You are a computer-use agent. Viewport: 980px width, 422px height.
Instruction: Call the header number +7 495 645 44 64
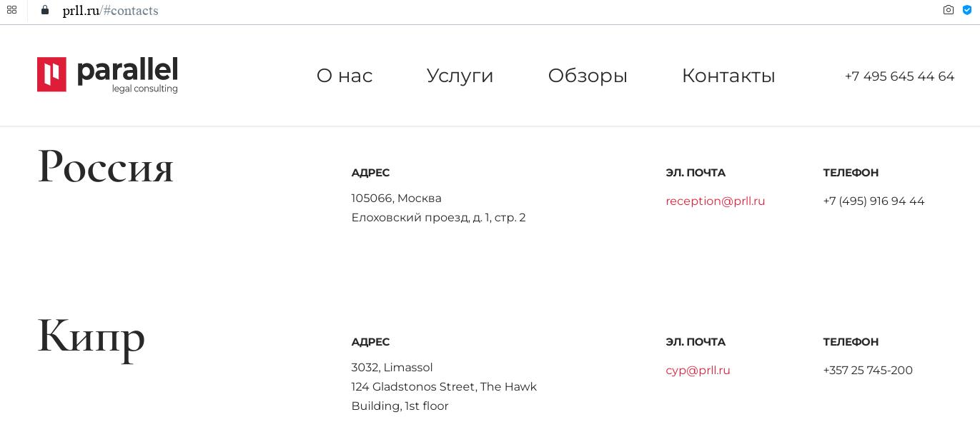pyautogui.click(x=899, y=76)
